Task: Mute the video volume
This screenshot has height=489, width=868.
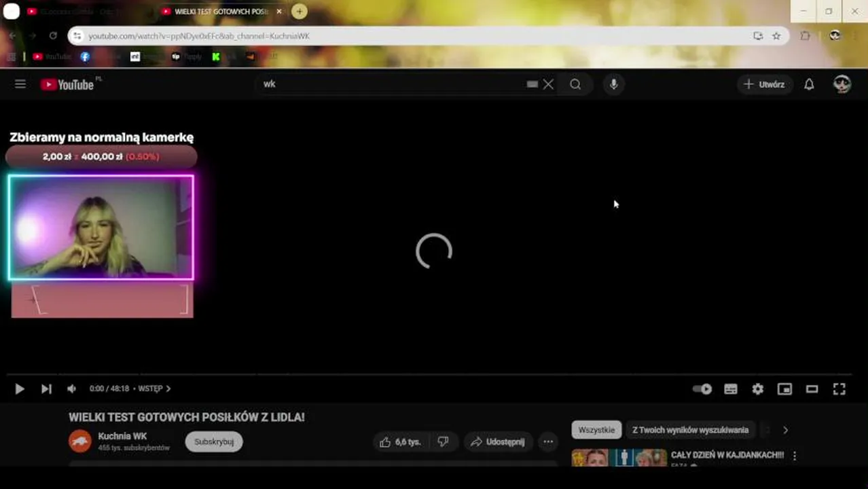Action: pos(71,388)
